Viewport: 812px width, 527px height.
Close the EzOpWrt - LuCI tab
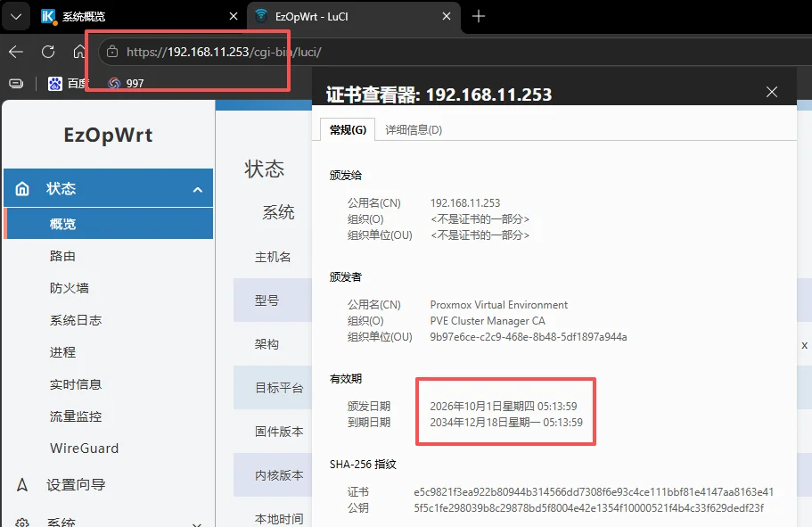(x=447, y=17)
